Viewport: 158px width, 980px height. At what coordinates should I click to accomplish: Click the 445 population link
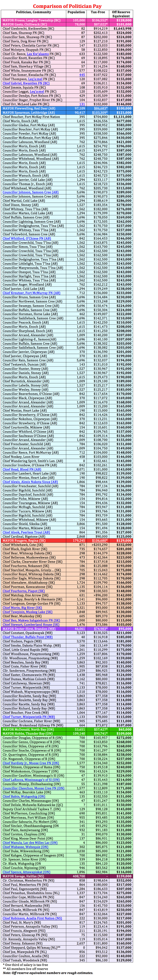82,75
